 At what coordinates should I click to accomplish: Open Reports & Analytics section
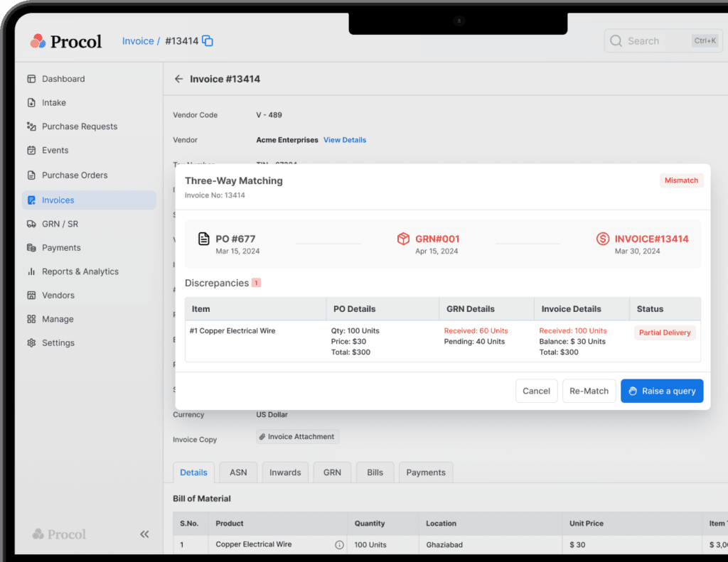tap(80, 271)
